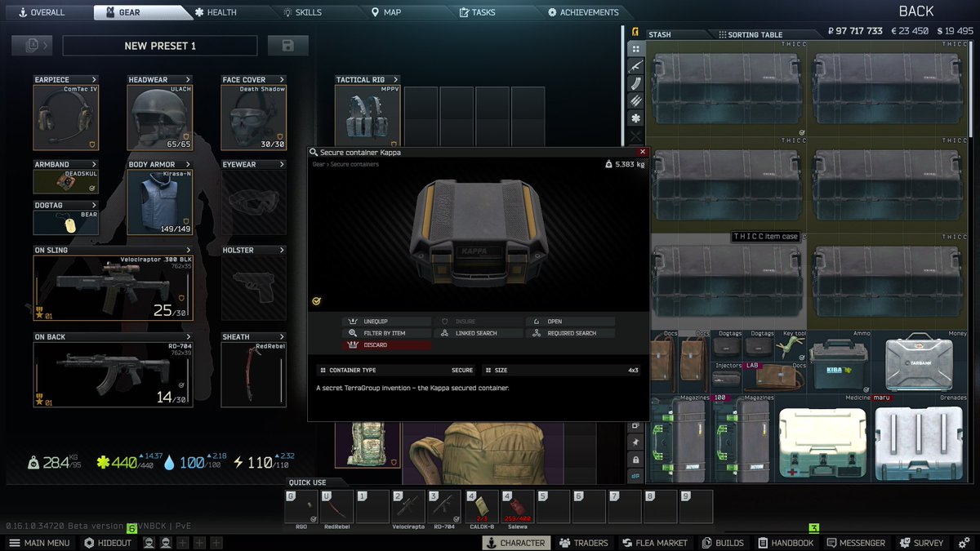Filter stash by magazines icon

tap(636, 84)
